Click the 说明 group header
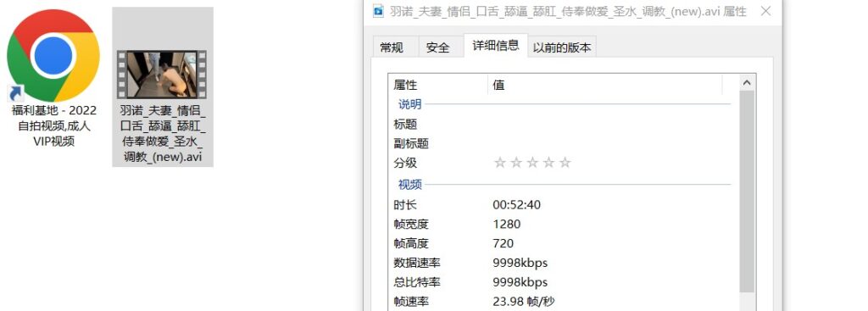This screenshot has height=311, width=868. coord(409,104)
